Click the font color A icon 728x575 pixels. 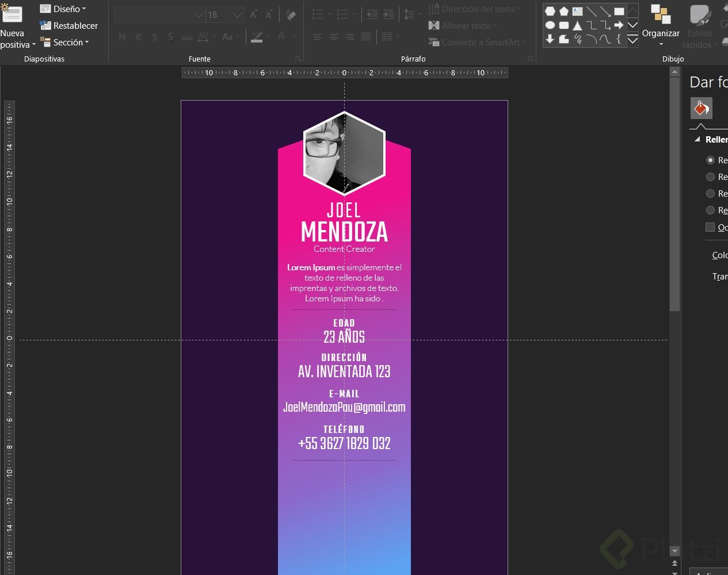(281, 37)
